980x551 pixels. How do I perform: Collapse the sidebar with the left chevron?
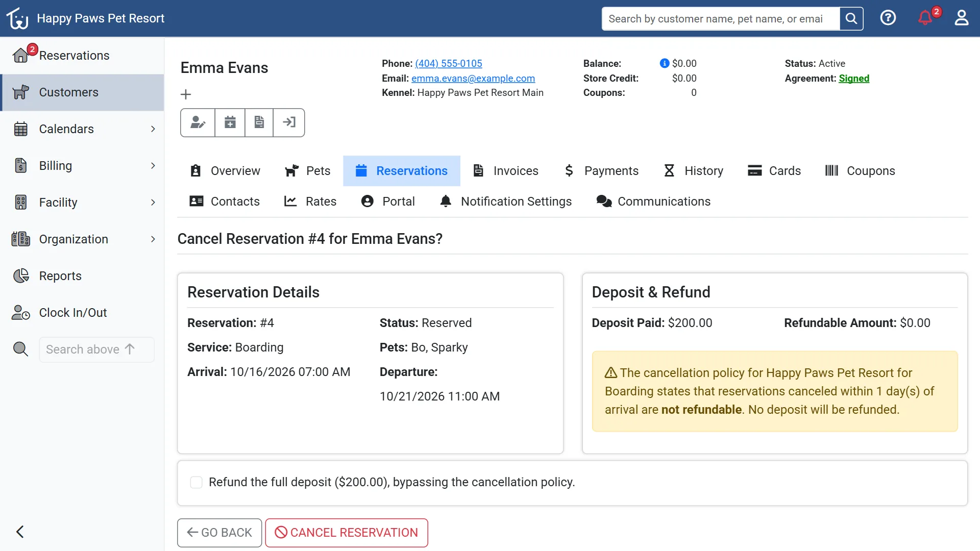pos(20,532)
